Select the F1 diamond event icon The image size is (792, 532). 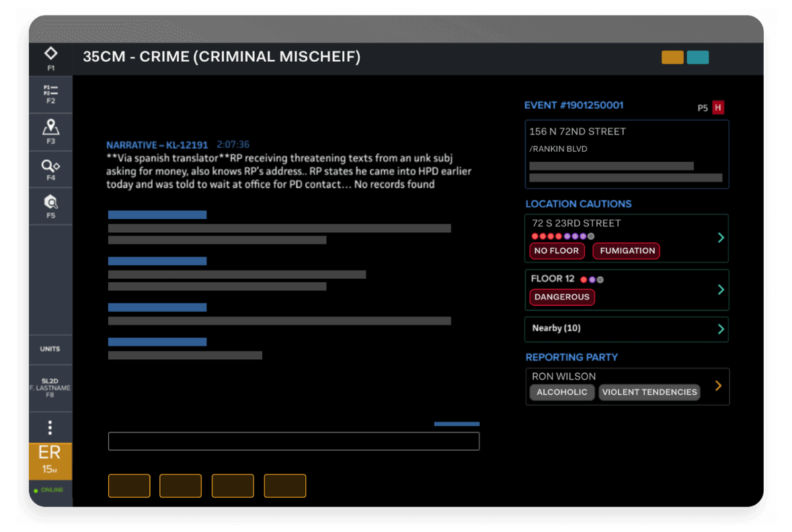[x=50, y=58]
